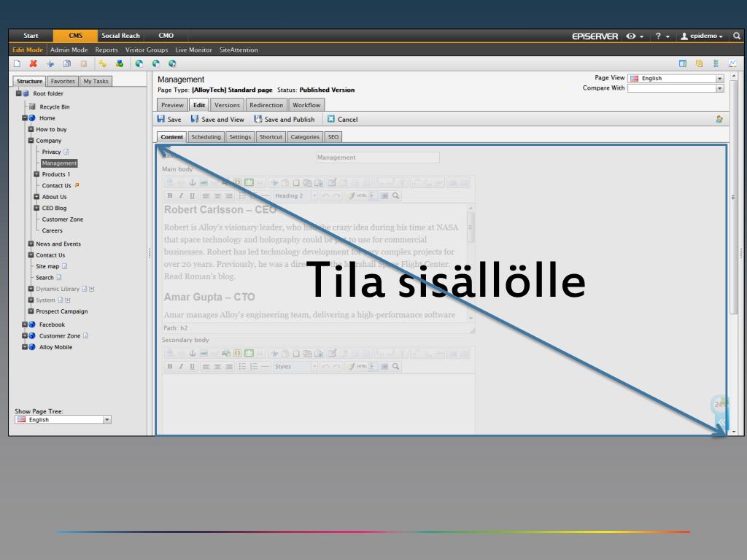Image resolution: width=747 pixels, height=560 pixels.
Task: Open Visitor Groups menu item
Action: tap(147, 50)
